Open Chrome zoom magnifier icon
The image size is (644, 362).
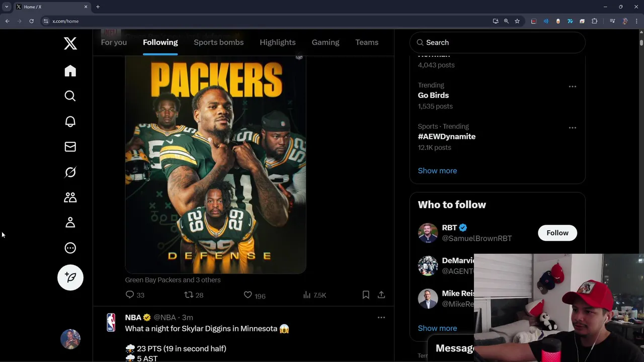[x=506, y=21]
